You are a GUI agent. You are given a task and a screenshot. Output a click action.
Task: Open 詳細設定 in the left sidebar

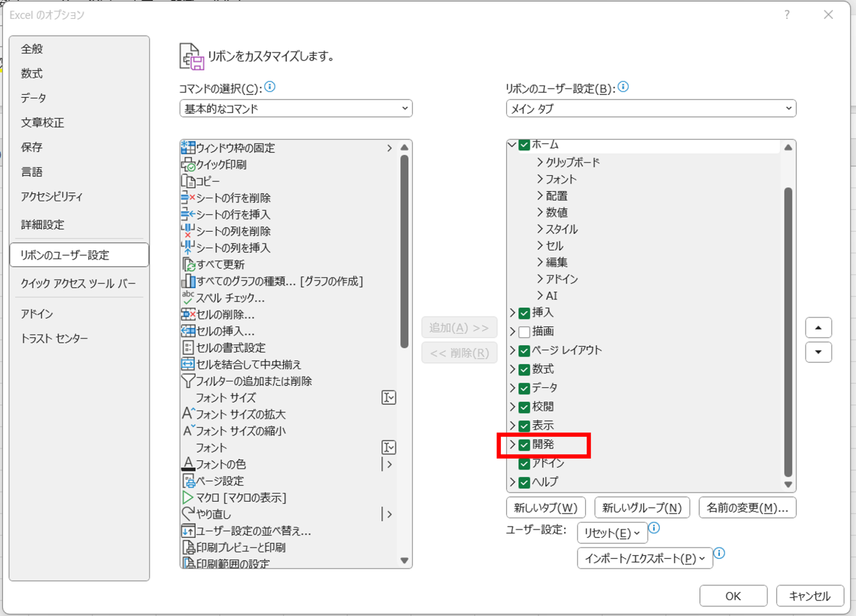coord(43,225)
